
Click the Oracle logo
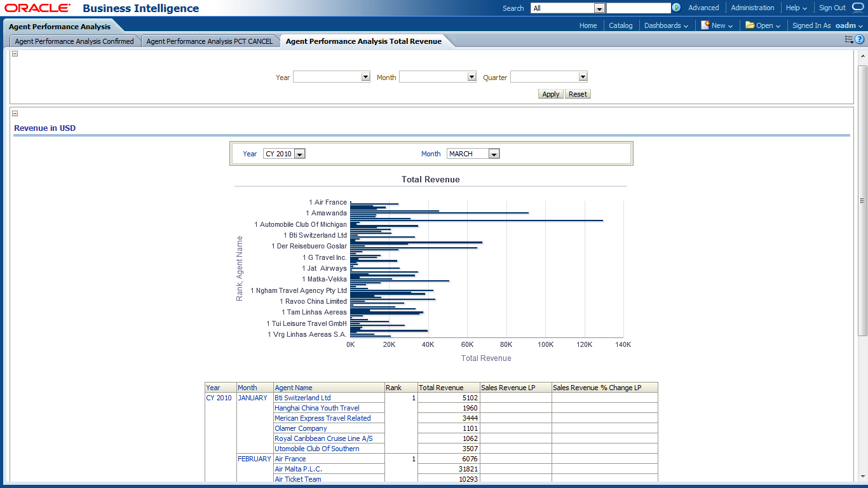point(37,8)
